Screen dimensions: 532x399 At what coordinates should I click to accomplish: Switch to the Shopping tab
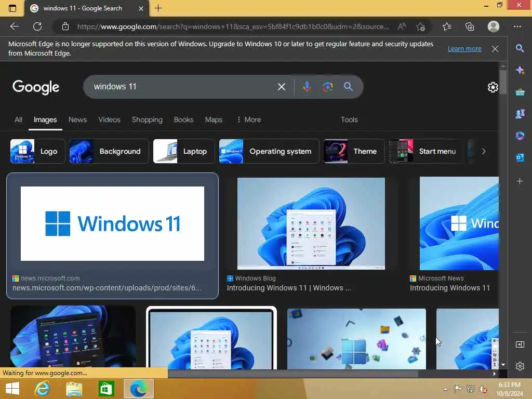[147, 120]
